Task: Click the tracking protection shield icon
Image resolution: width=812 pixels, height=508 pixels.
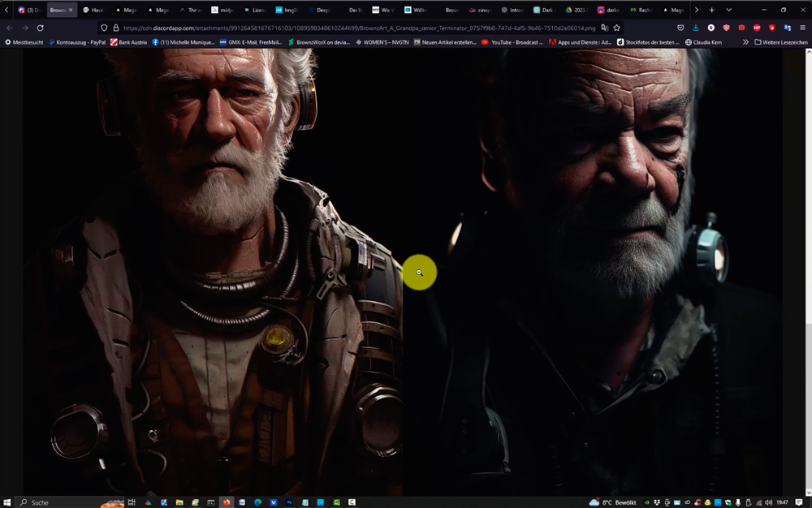Action: 104,28
